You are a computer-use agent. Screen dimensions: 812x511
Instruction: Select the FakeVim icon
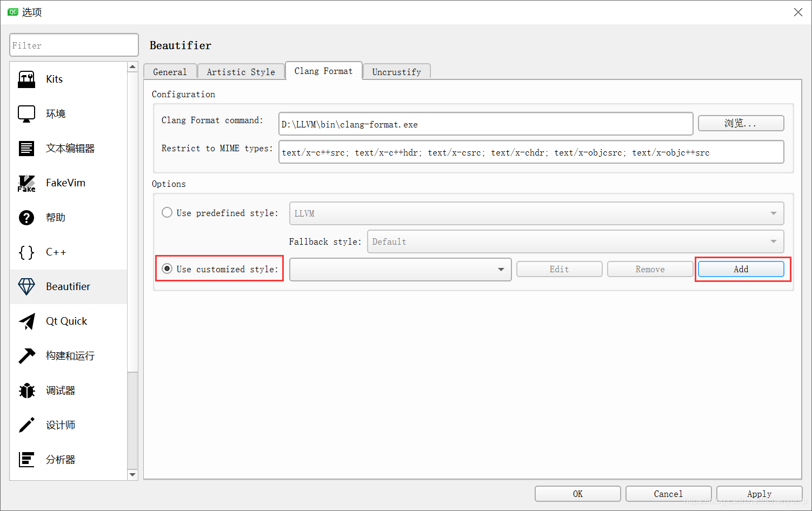(26, 183)
